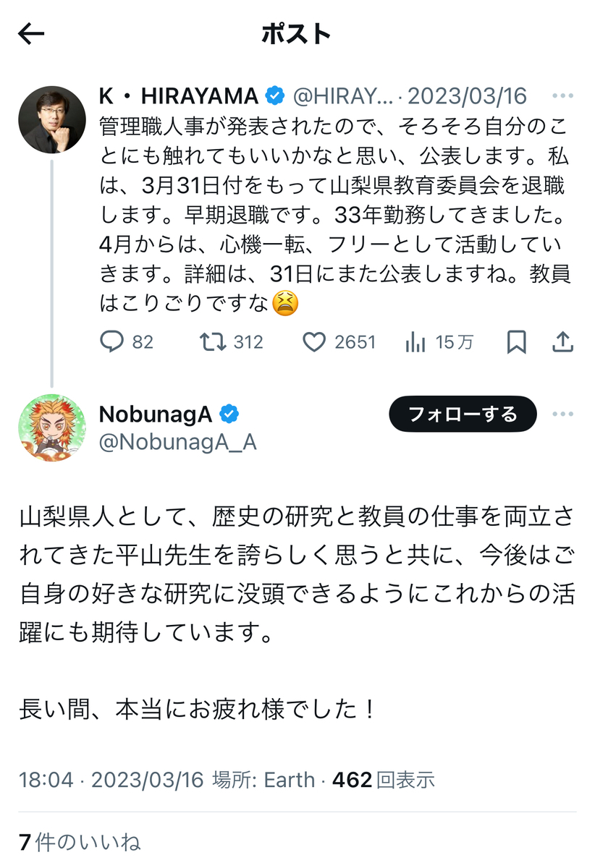Open the 462 回表示 view count
Viewport: 595px width, 868px height.
click(384, 779)
